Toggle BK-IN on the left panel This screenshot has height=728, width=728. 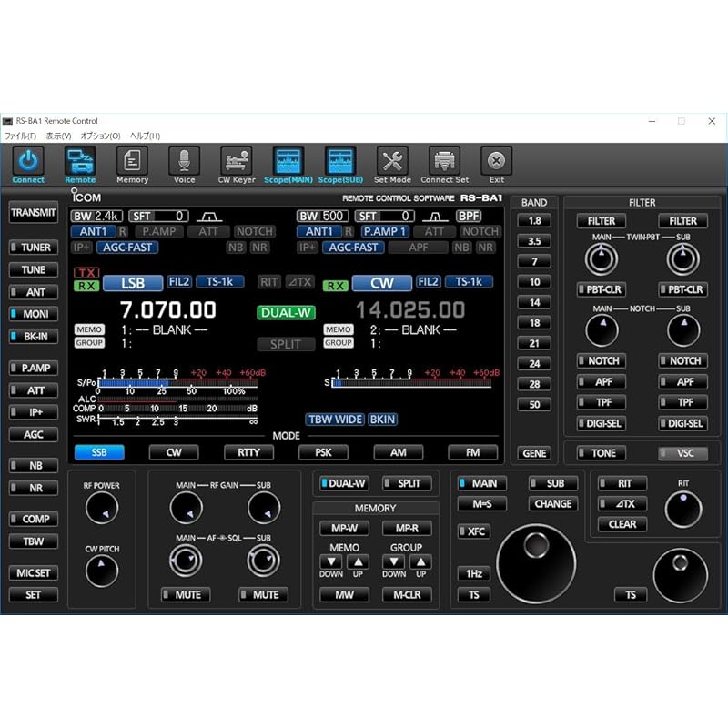click(34, 336)
